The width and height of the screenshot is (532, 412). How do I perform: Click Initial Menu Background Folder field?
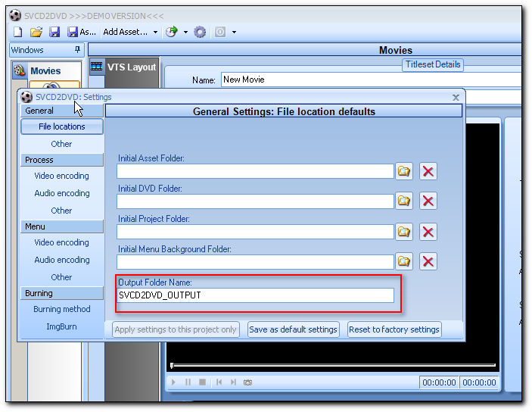tap(255, 262)
